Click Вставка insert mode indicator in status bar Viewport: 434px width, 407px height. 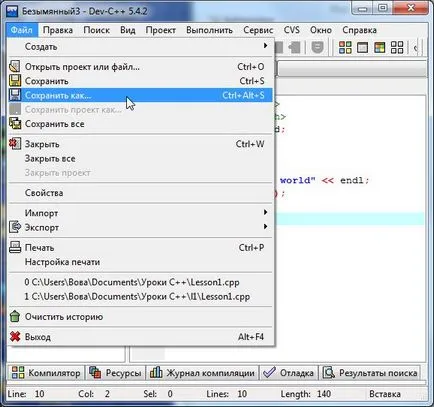pos(385,394)
